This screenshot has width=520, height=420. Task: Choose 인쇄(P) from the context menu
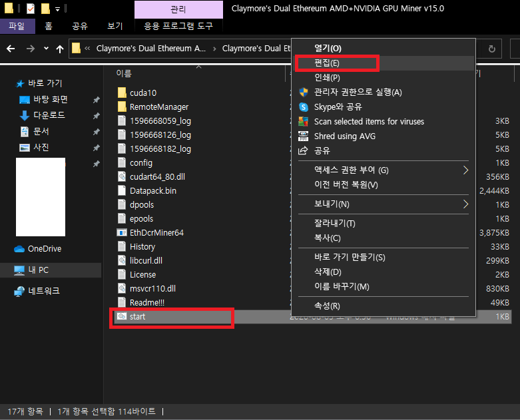coord(384,78)
